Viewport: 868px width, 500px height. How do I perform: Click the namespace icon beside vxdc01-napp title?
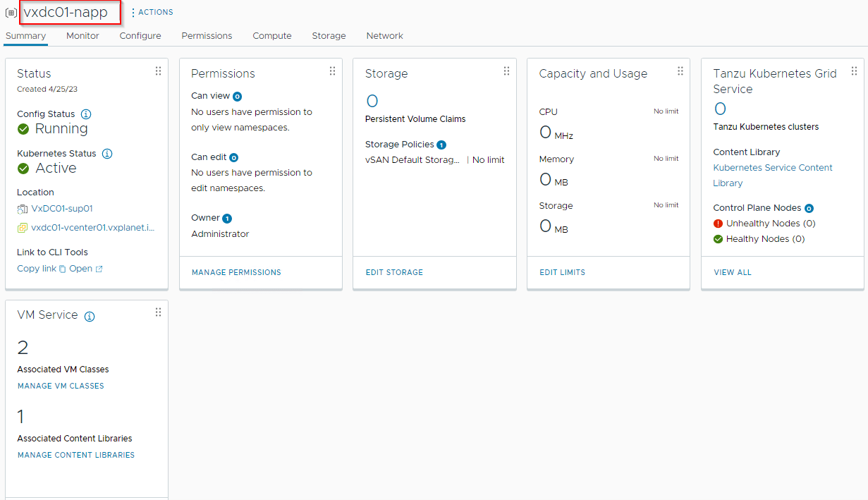pos(11,13)
